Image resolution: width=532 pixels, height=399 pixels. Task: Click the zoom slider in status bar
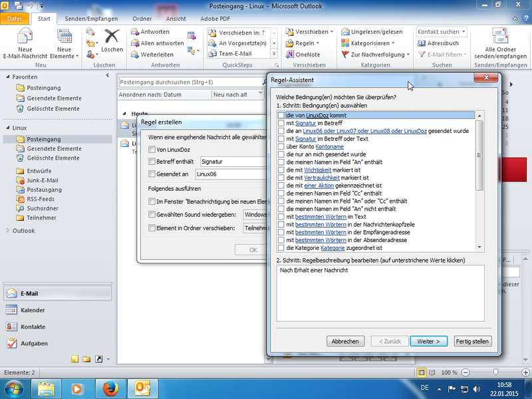pos(496,372)
